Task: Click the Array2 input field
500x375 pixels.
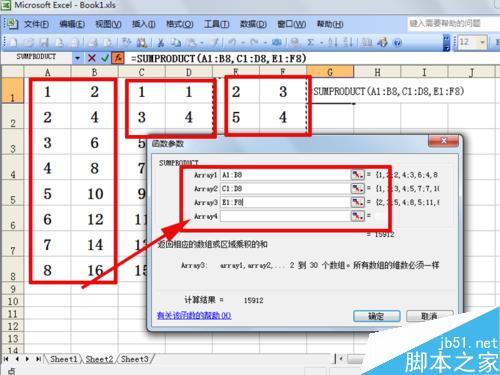Action: (x=285, y=188)
